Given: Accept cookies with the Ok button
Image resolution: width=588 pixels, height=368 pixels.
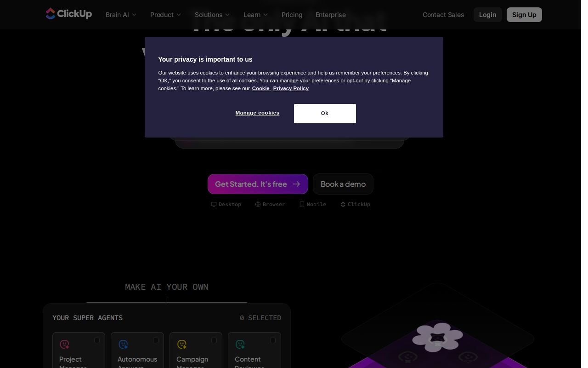Looking at the screenshot, I should pyautogui.click(x=325, y=114).
